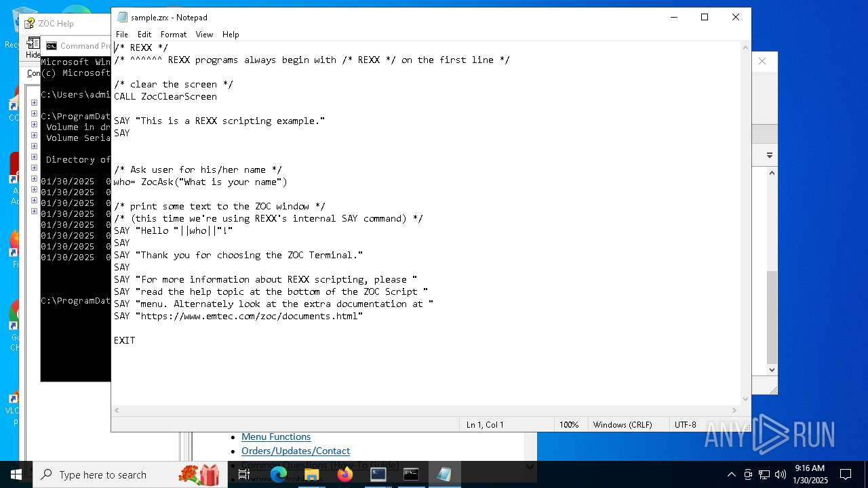Click the 'who= ZocAsk' line
The width and height of the screenshot is (868, 488).
coord(201,182)
